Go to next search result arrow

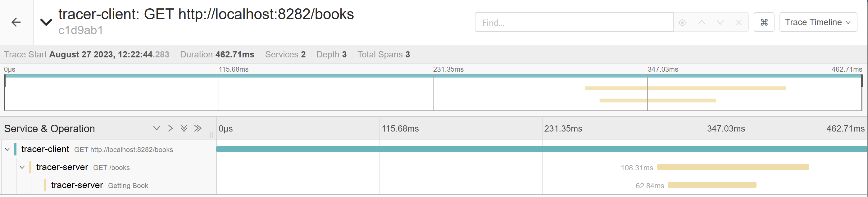tap(720, 23)
